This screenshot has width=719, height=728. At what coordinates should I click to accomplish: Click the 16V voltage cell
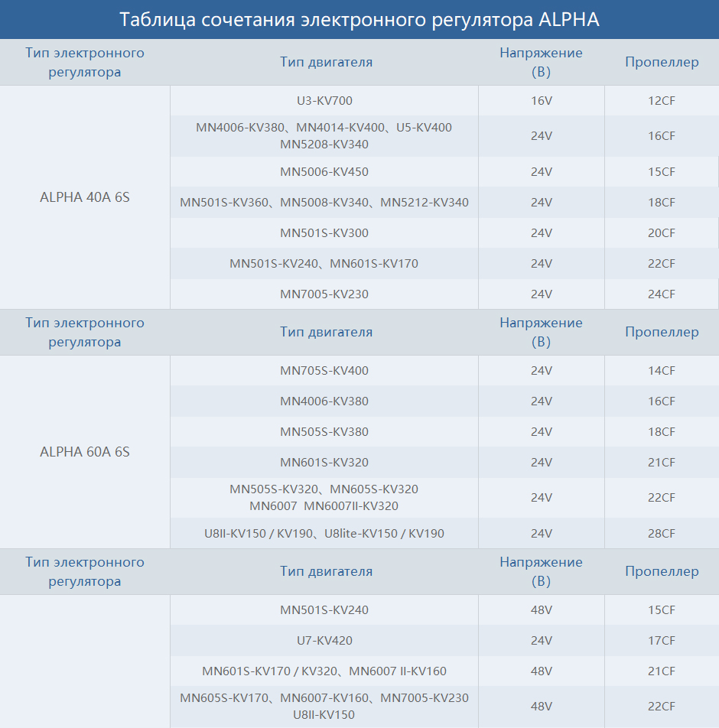click(x=541, y=100)
